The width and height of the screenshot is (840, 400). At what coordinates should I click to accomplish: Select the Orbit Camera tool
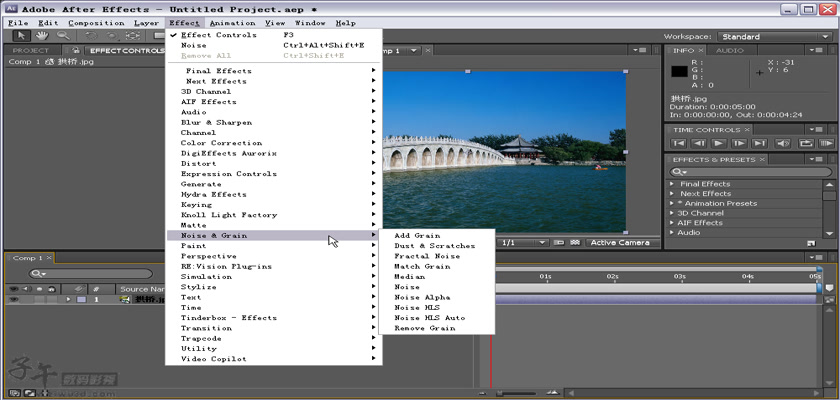tap(111, 36)
